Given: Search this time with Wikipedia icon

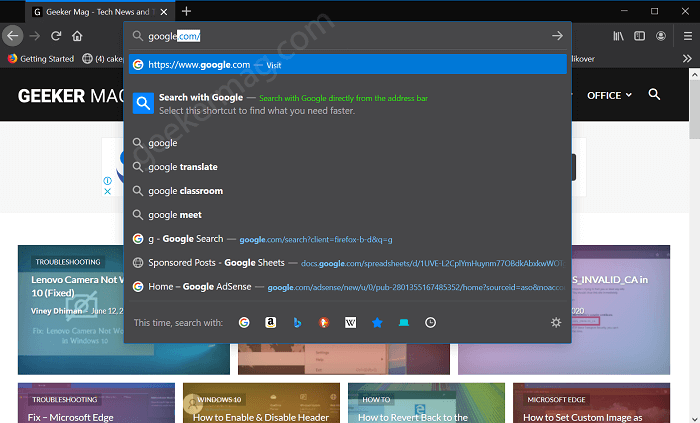Looking at the screenshot, I should pyautogui.click(x=350, y=323).
